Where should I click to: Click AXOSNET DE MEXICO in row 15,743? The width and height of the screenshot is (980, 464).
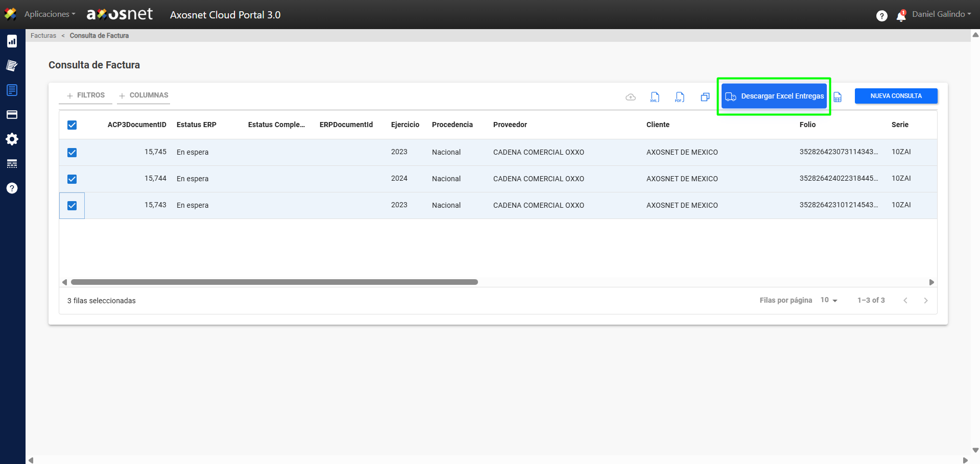[x=682, y=205]
